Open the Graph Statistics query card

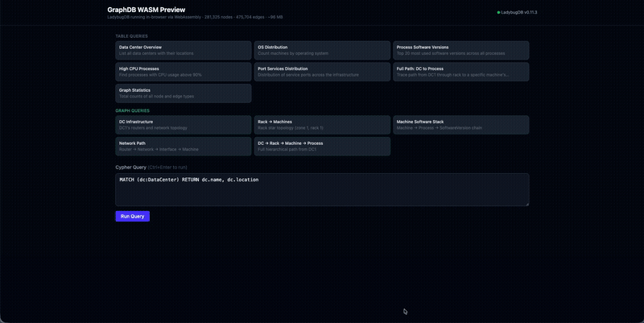coord(184,93)
